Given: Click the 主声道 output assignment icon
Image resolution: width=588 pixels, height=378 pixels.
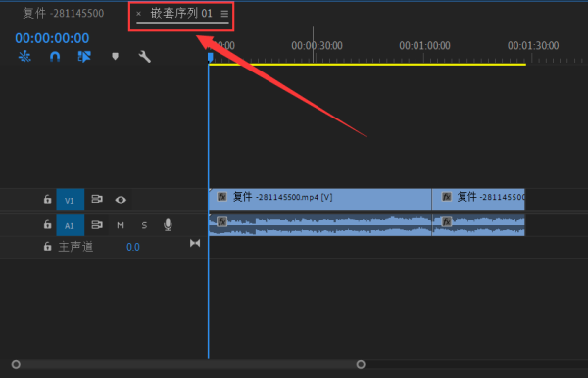Looking at the screenshot, I should pyautogui.click(x=195, y=243).
